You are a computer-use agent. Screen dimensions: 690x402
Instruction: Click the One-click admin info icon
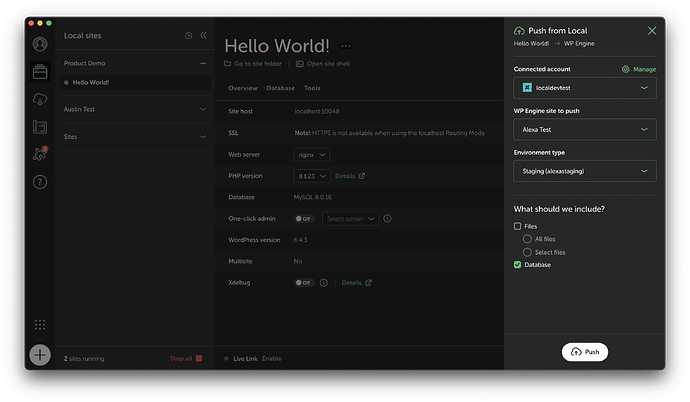[387, 219]
